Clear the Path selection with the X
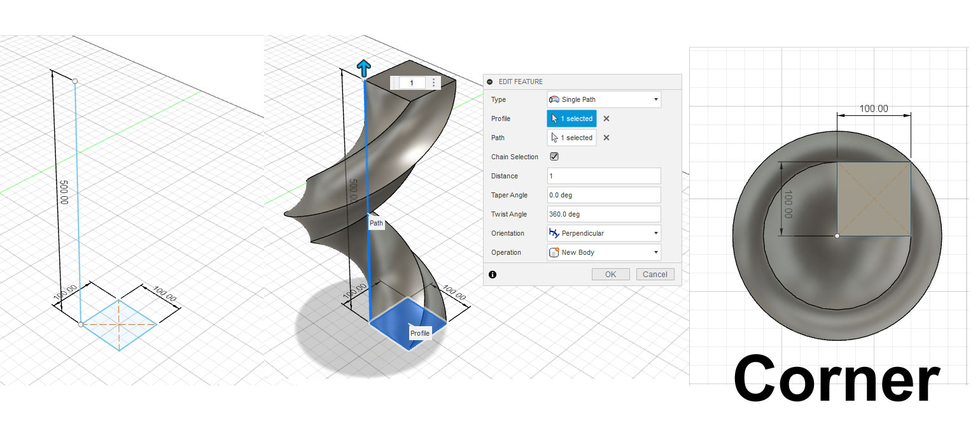 click(x=605, y=138)
